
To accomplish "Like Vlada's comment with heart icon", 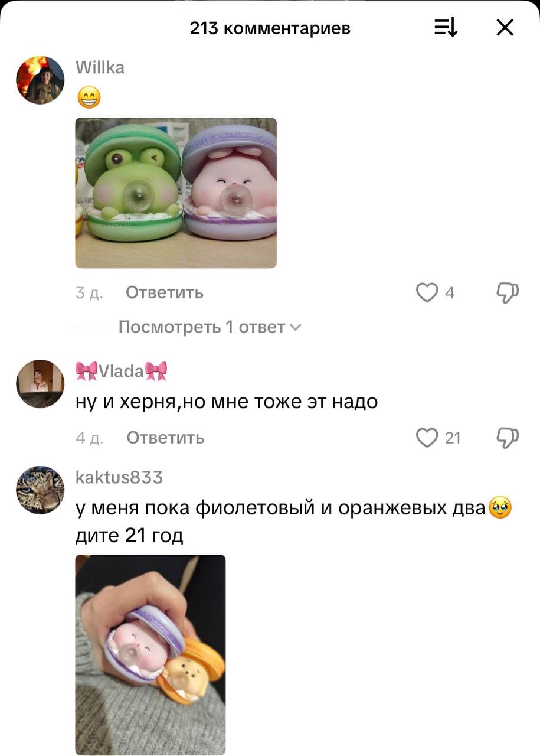I will 427,438.
